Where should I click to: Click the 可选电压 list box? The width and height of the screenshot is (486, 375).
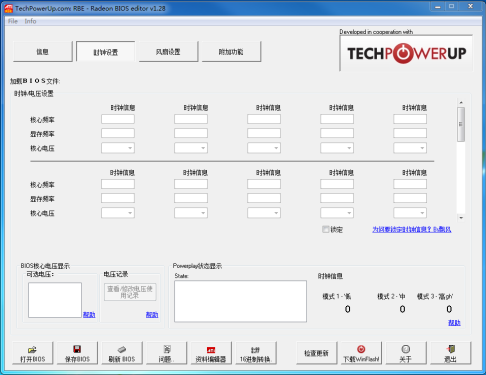[x=55, y=300]
